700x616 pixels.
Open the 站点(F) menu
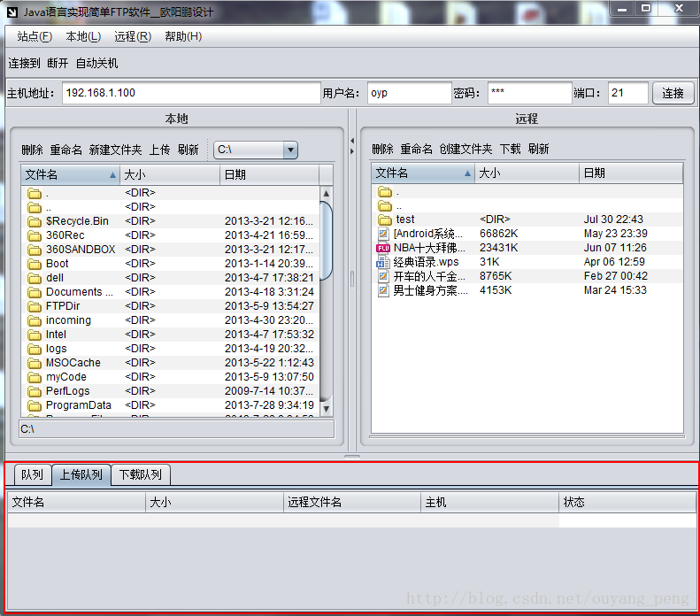35,36
